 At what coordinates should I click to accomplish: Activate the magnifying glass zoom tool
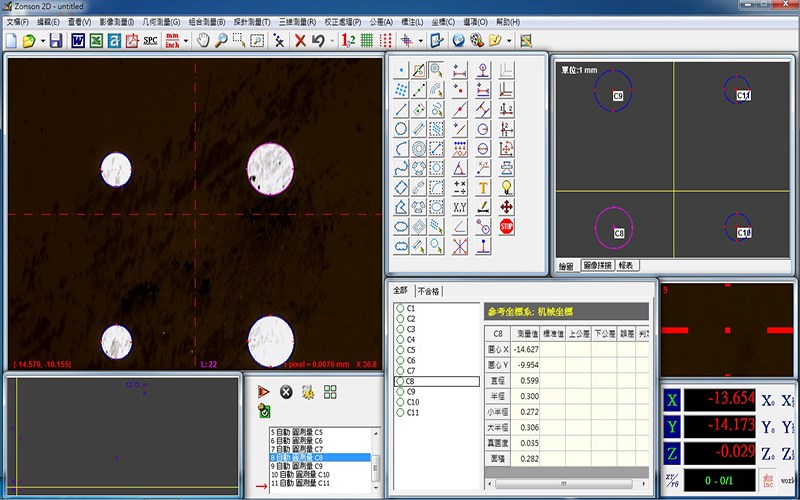[x=220, y=40]
